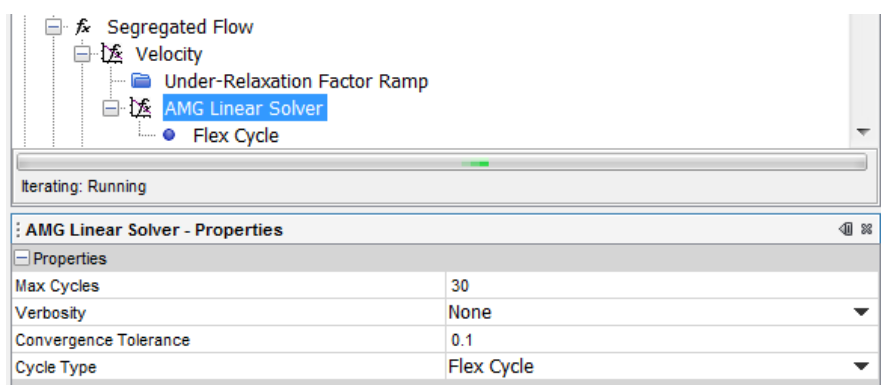This screenshot has height=390, width=891.
Task: Select the Velocity tree label
Action: point(169,55)
